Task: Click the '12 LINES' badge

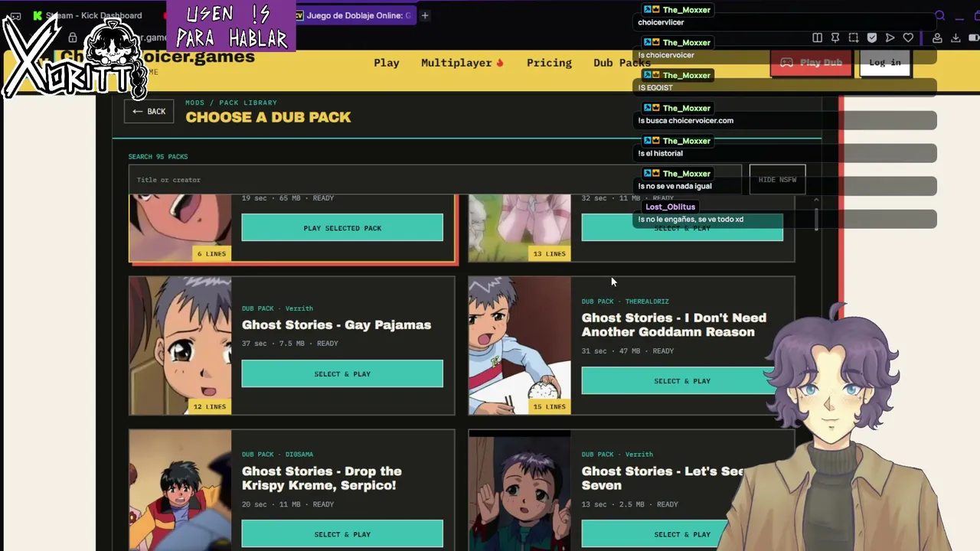Action: point(210,406)
